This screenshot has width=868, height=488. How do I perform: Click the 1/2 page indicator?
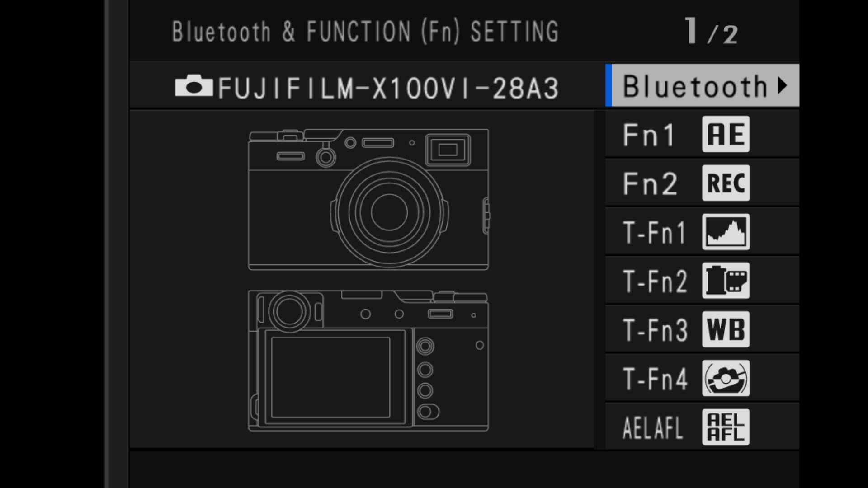coord(711,32)
